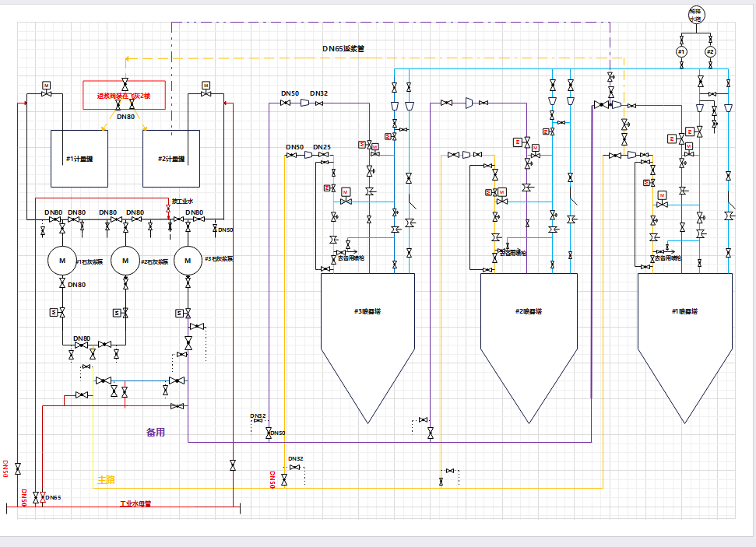
Task: Click the #1 circle below 稀释水箱
Action: pyautogui.click(x=681, y=51)
